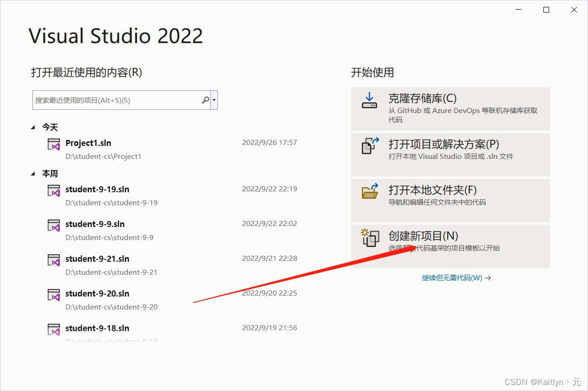Click the path D:\student-cs\student-9-19

coord(111,203)
